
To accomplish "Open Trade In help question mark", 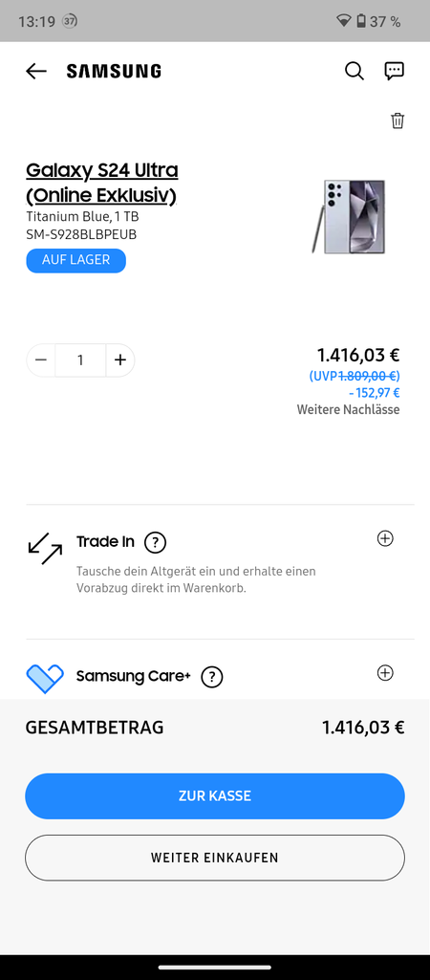I will coord(155,542).
